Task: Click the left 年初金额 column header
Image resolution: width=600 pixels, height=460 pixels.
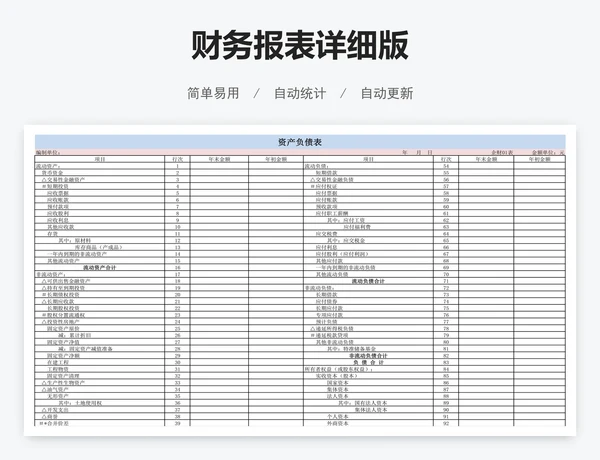Action: click(276, 159)
